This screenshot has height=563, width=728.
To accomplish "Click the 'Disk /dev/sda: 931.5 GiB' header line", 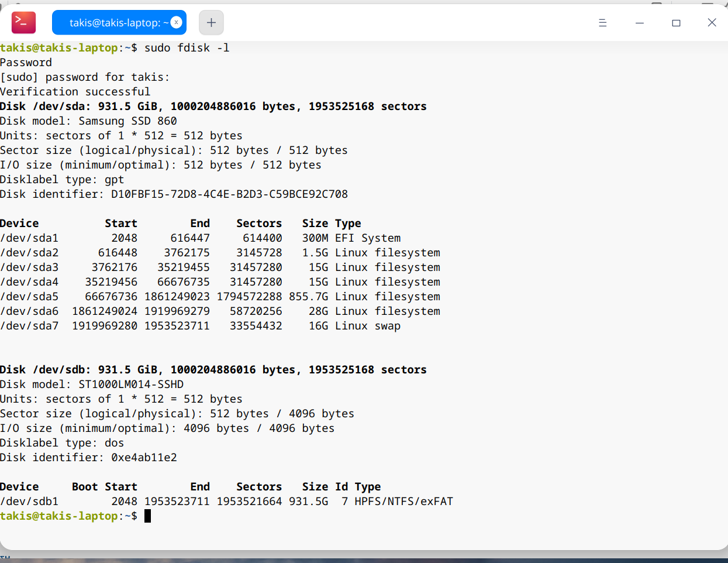I will point(213,106).
